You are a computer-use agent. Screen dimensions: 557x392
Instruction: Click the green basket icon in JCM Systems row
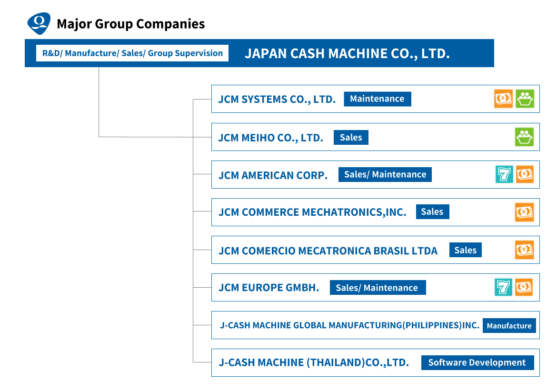point(525,99)
